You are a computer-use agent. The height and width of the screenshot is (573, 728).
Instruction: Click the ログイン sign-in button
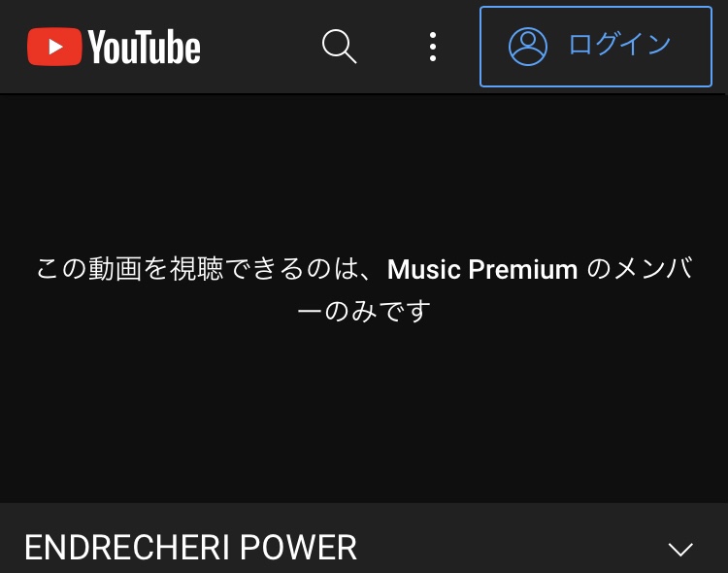click(596, 47)
